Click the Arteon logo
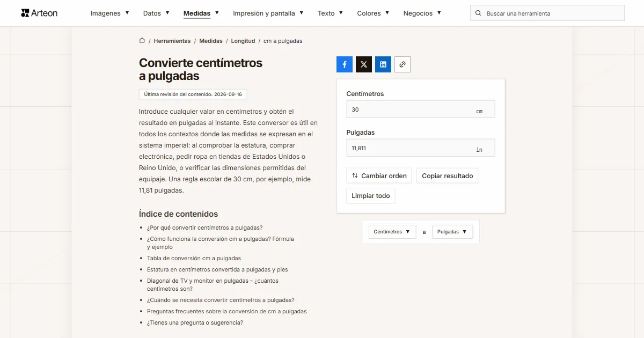644x338 pixels. tap(39, 13)
